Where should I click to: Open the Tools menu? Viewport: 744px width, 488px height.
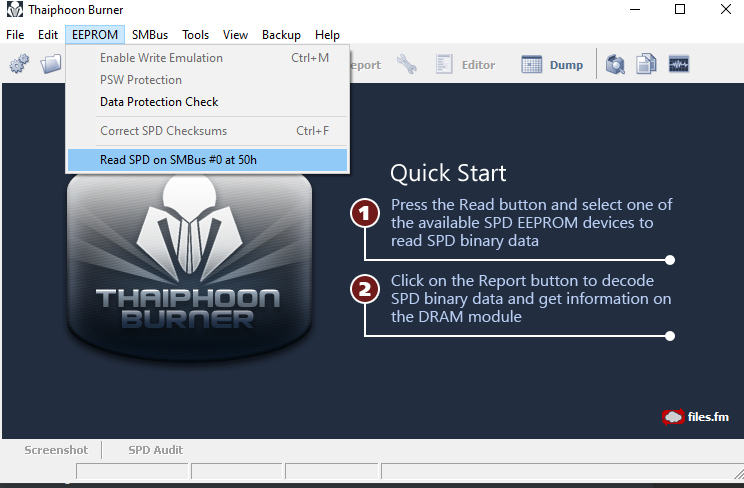pyautogui.click(x=195, y=35)
